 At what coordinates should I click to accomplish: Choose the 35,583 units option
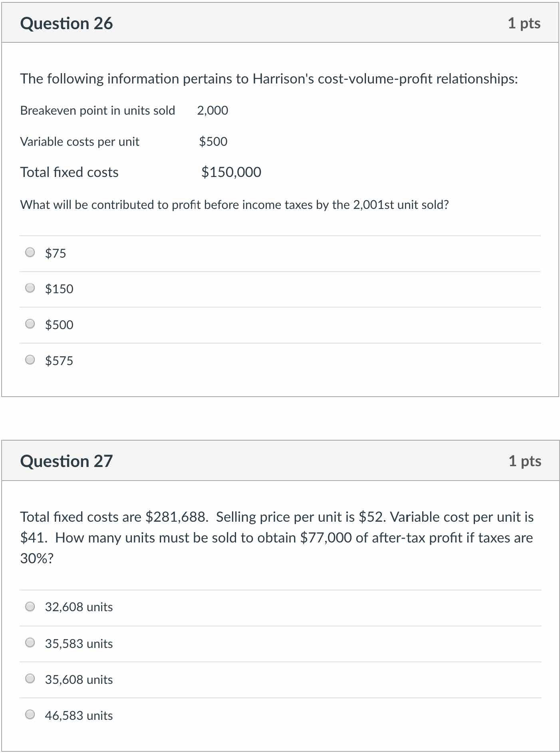point(30,643)
